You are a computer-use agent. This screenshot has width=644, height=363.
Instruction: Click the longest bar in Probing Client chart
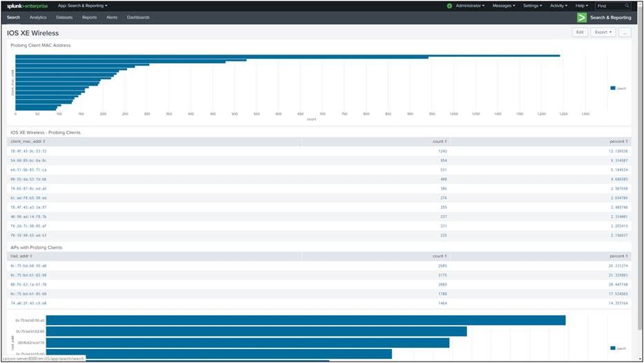click(x=287, y=55)
